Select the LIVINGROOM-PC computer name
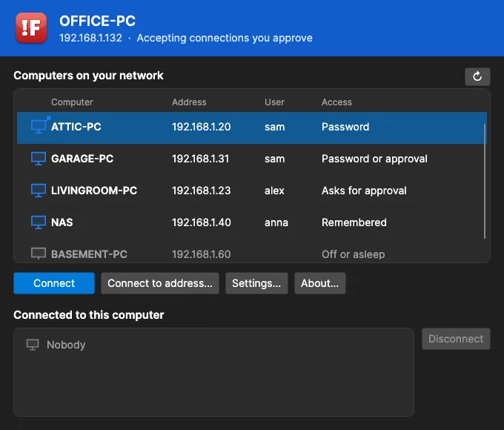Viewport: 504px width, 430px height. (x=94, y=191)
